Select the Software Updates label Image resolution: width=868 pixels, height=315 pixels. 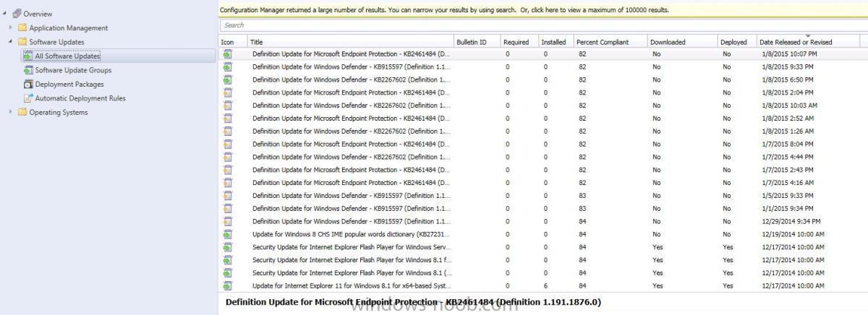(x=56, y=42)
